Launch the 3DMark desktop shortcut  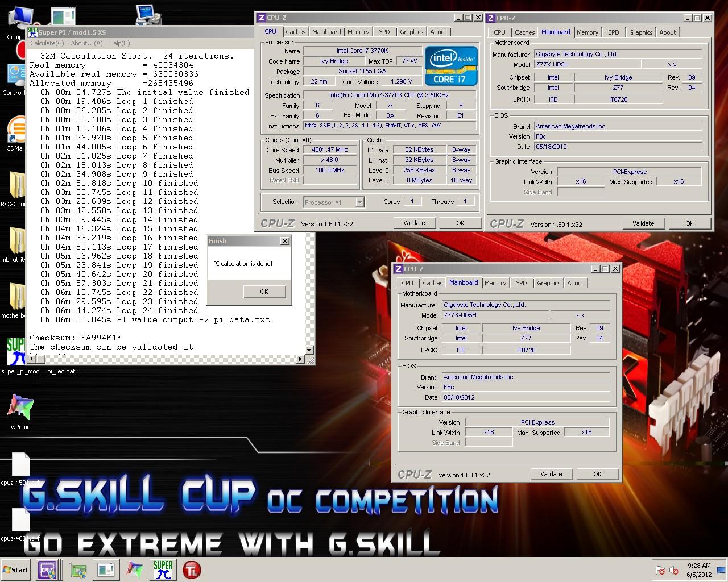15,134
